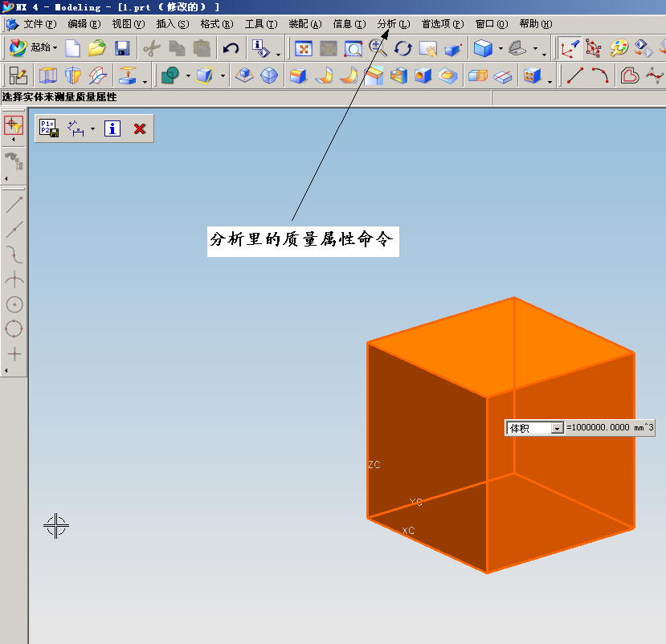
Task: Click the Unite boolean icon
Action: click(170, 76)
